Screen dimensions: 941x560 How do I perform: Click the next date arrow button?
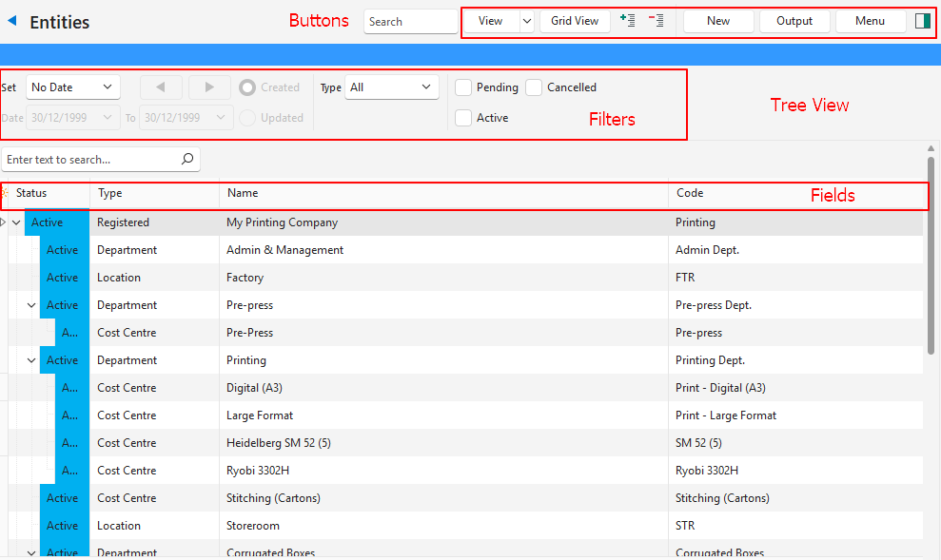click(209, 87)
